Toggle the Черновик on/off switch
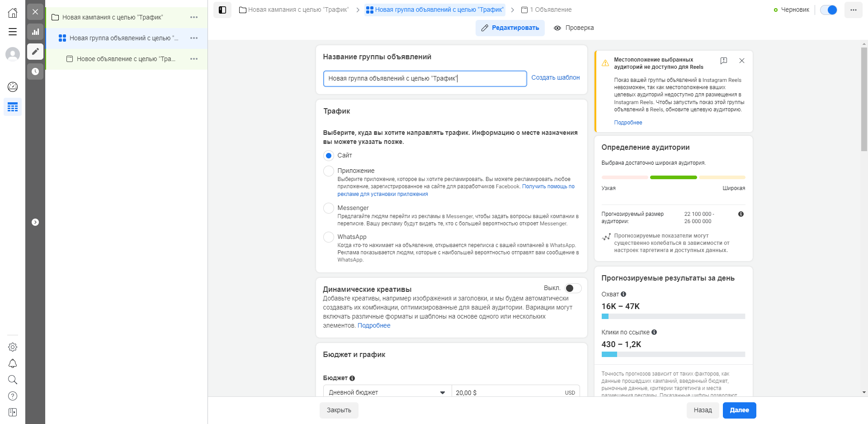868x424 pixels. [829, 10]
